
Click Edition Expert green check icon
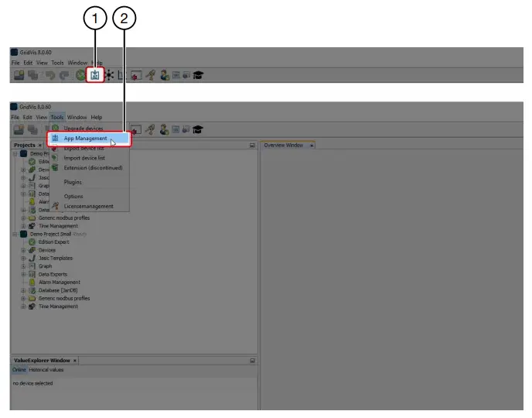[32, 242]
